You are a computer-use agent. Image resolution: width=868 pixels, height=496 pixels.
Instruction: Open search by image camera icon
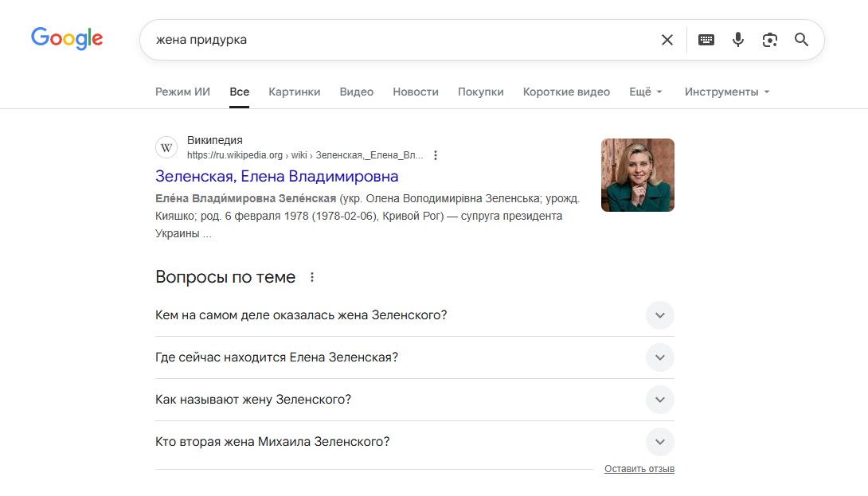tap(769, 40)
